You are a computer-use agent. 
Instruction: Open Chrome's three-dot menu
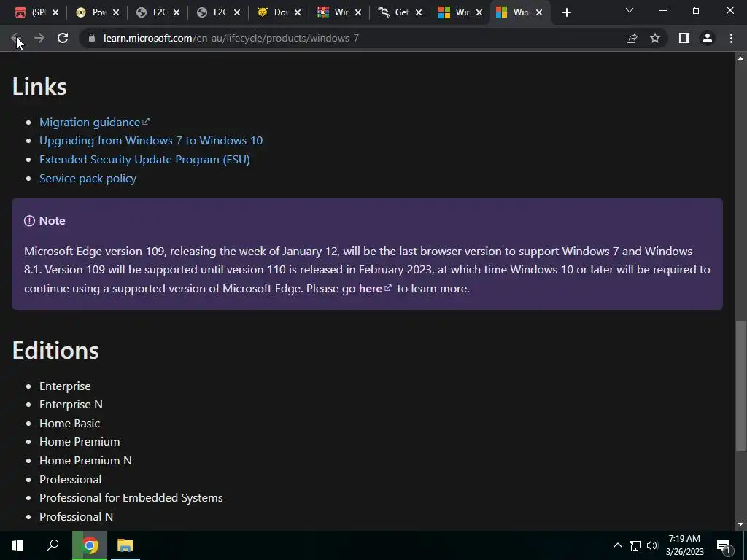[731, 38]
